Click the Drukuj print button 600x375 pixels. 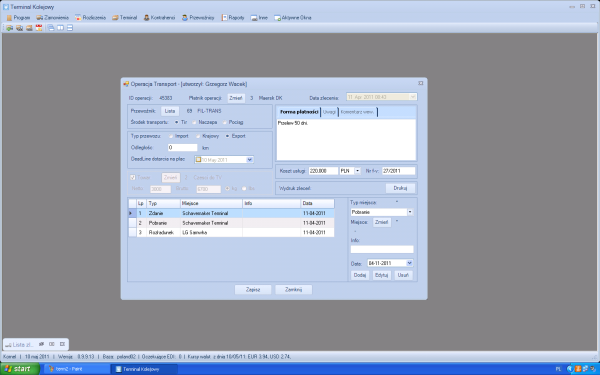[x=400, y=188]
